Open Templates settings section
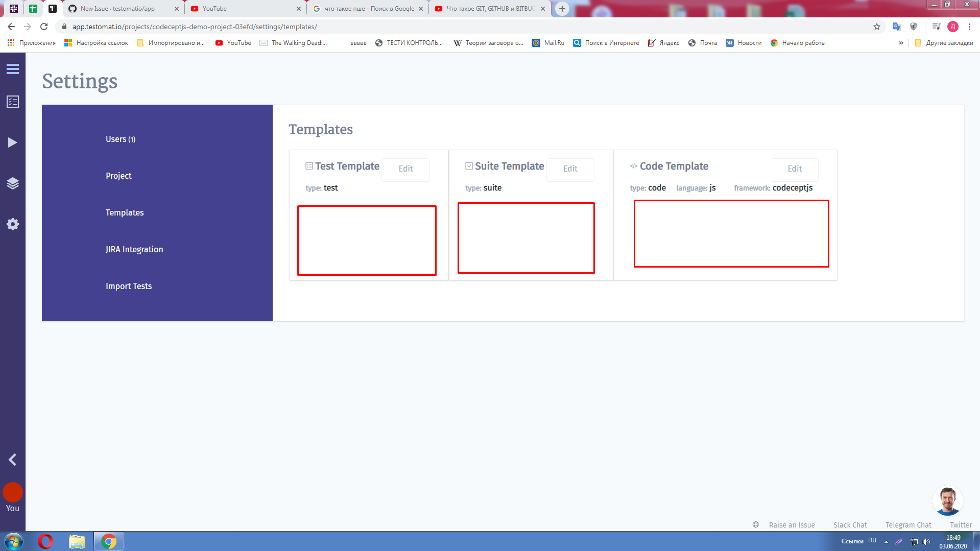 [125, 212]
